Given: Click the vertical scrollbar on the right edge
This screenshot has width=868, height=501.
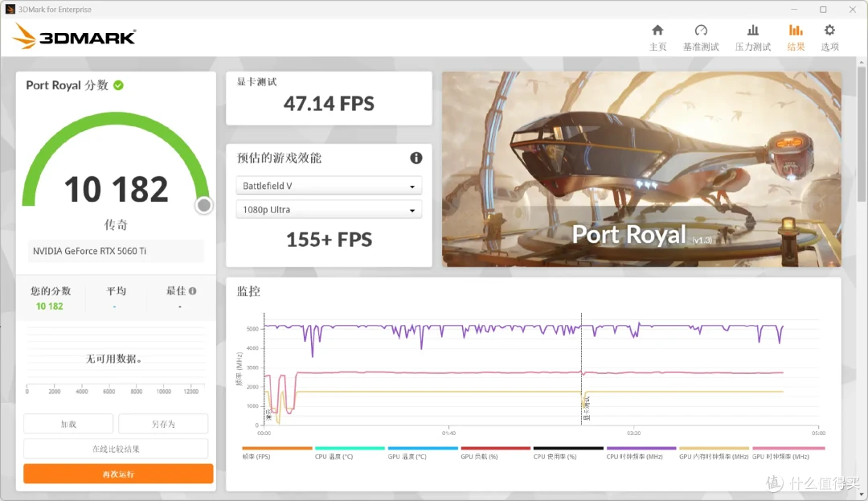Looking at the screenshot, I should [x=862, y=133].
